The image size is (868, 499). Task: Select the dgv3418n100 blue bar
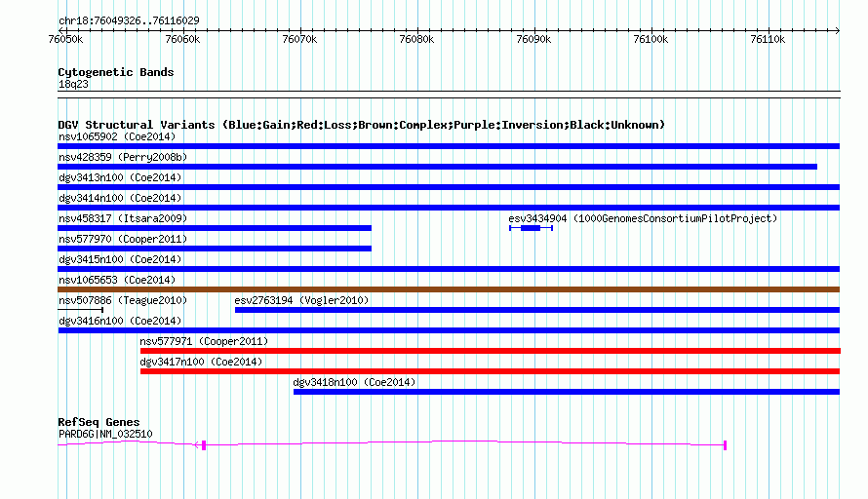pyautogui.click(x=567, y=392)
